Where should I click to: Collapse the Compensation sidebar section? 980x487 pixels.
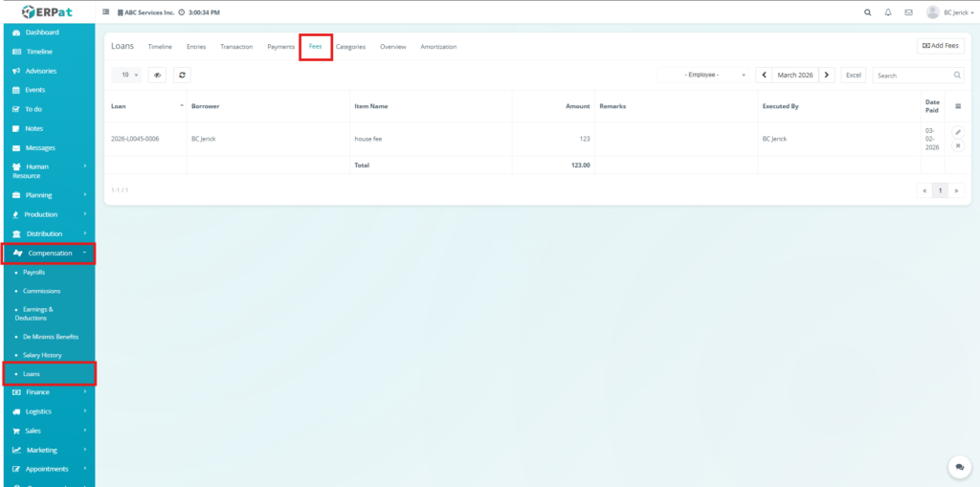coord(49,254)
